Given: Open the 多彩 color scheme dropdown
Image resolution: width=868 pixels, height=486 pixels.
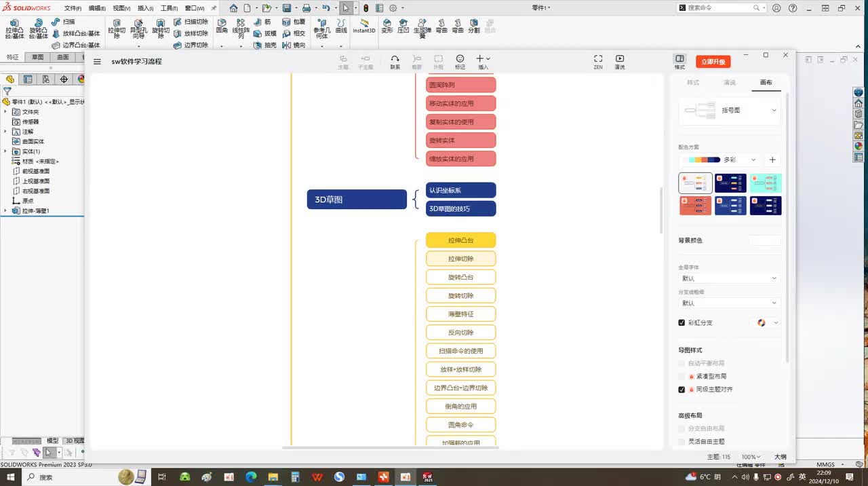Looking at the screenshot, I should coord(719,160).
